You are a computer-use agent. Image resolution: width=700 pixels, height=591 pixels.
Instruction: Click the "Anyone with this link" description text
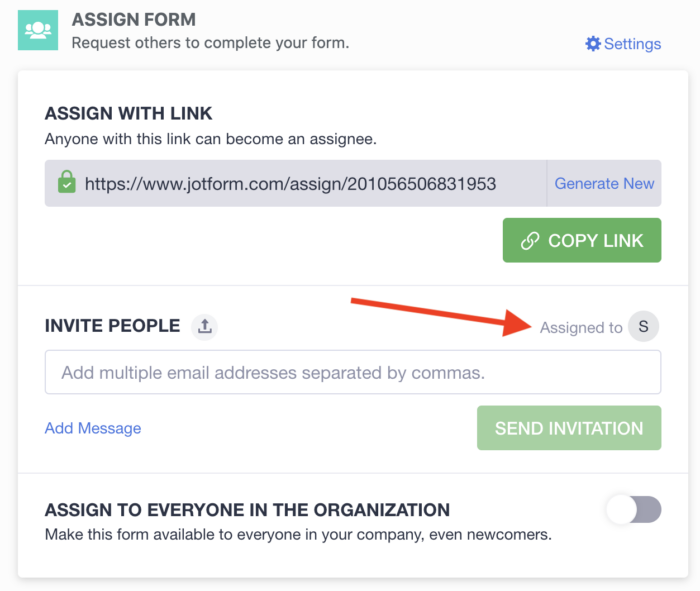[x=210, y=139]
